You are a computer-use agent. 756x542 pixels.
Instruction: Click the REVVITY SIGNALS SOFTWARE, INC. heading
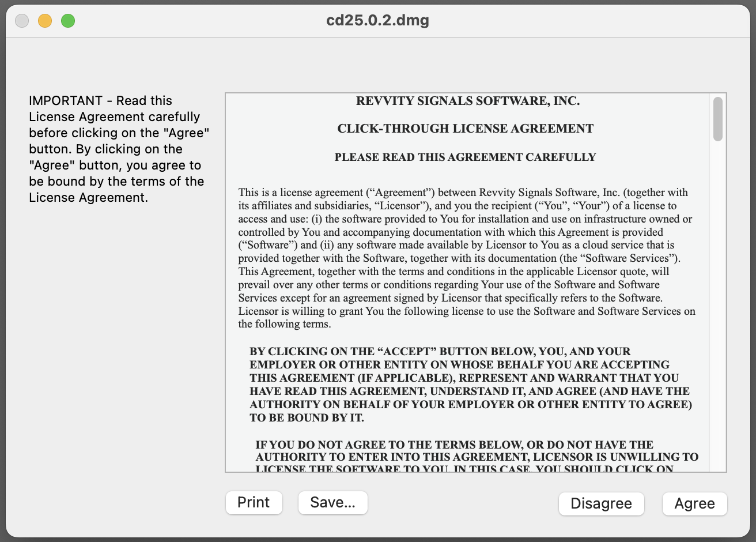(x=467, y=101)
